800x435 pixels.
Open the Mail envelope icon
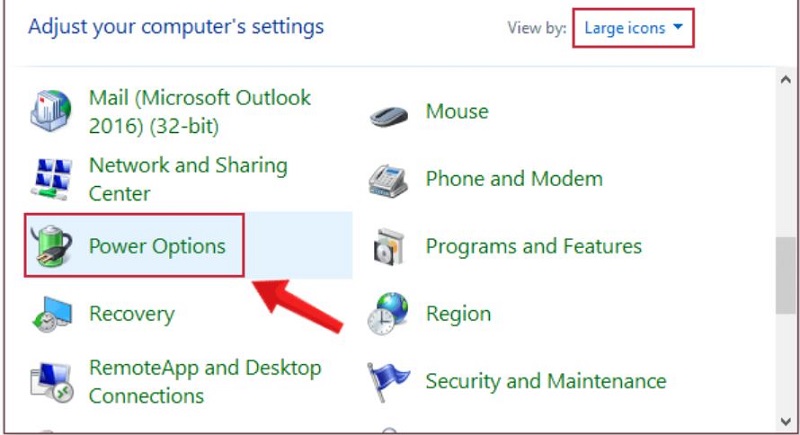[x=50, y=111]
